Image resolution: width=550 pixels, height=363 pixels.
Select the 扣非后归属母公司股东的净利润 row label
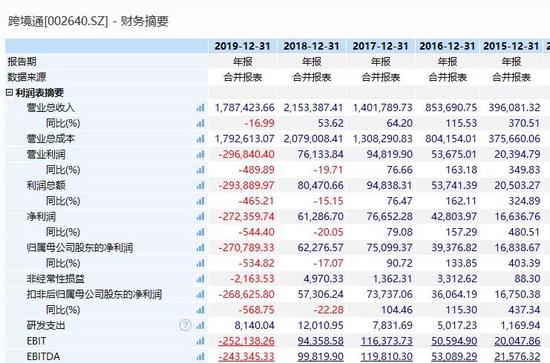(94, 295)
